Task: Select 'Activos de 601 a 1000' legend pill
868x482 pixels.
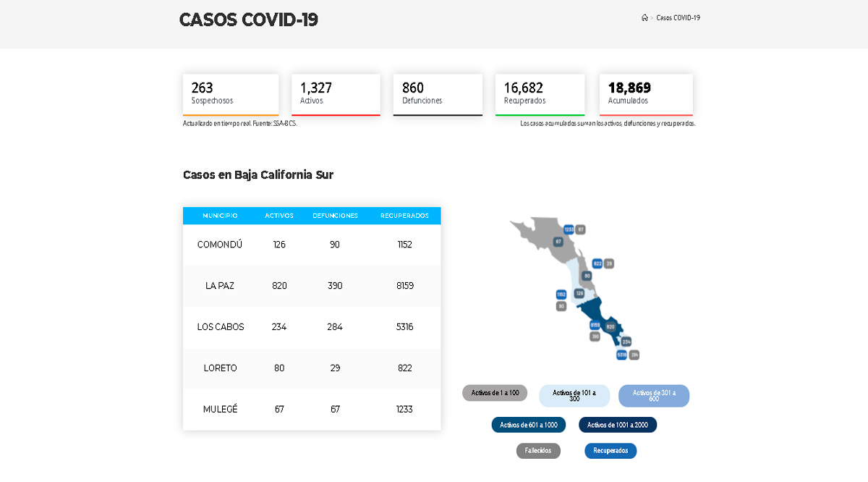Action: (x=529, y=425)
